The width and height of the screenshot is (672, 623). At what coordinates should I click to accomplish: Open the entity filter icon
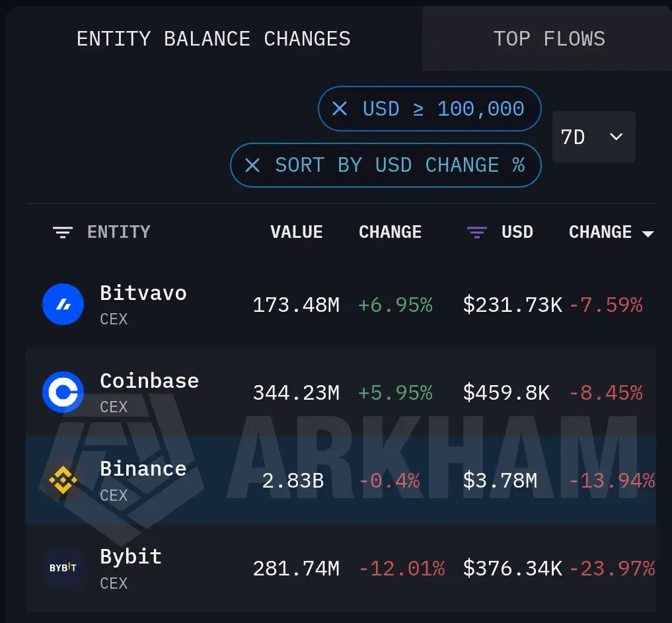click(63, 233)
